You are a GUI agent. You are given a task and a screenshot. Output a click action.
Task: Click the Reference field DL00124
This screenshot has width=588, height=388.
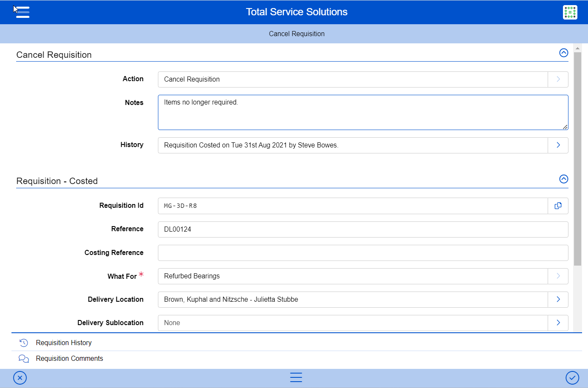click(x=363, y=229)
